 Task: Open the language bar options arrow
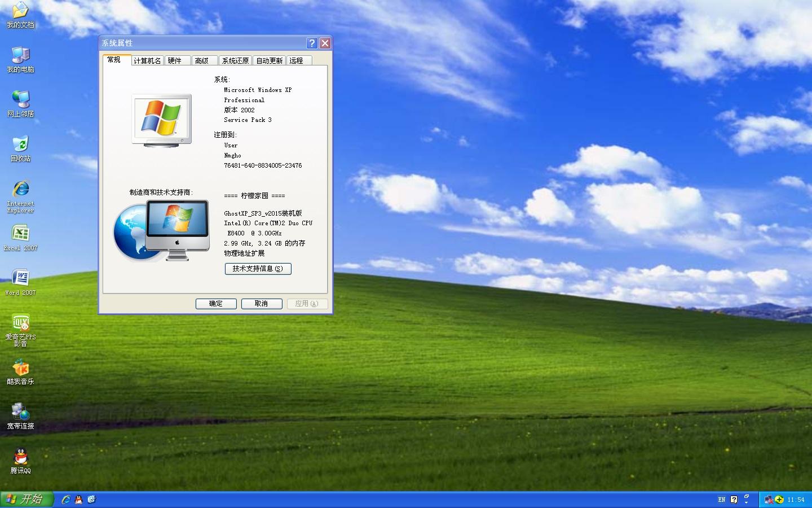click(747, 502)
